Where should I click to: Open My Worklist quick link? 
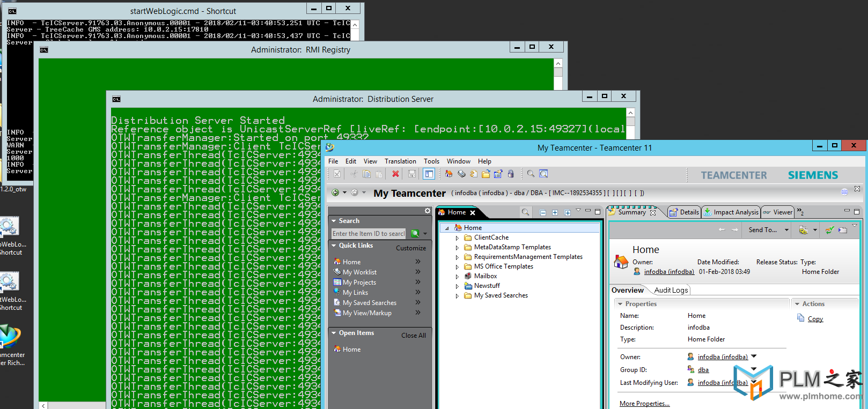359,272
